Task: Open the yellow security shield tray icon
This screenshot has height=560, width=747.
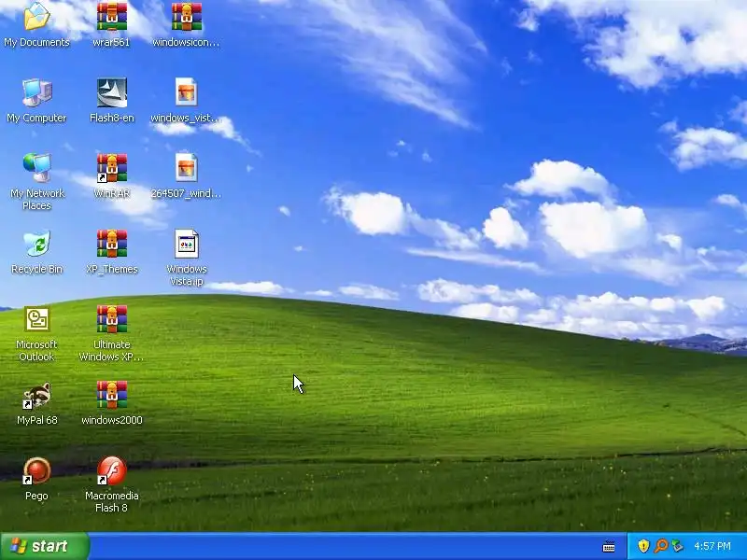Action: tap(643, 546)
